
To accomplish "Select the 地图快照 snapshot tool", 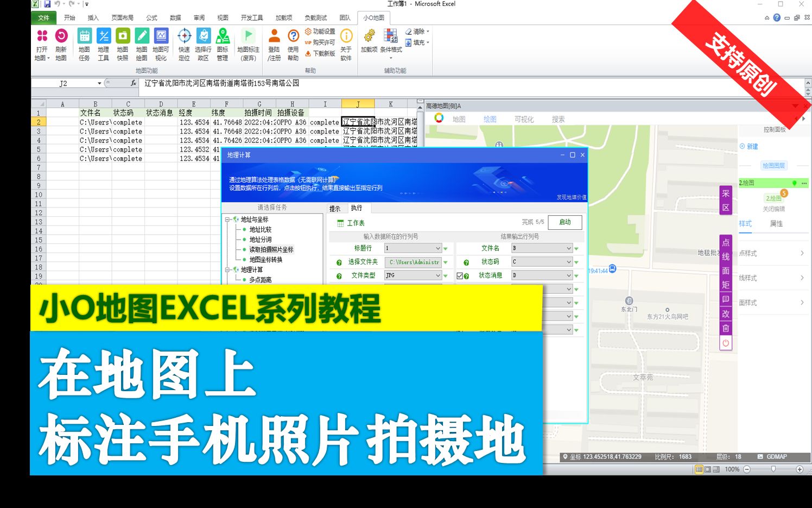I will (122, 43).
